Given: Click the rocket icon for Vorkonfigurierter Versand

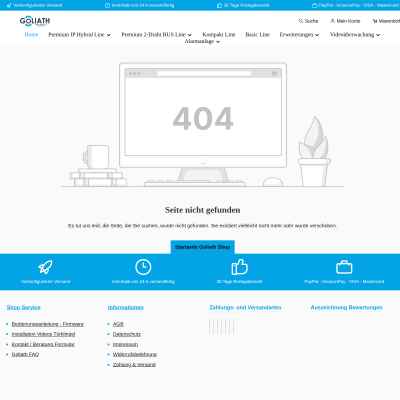Looking at the screenshot, I should coord(45,267).
